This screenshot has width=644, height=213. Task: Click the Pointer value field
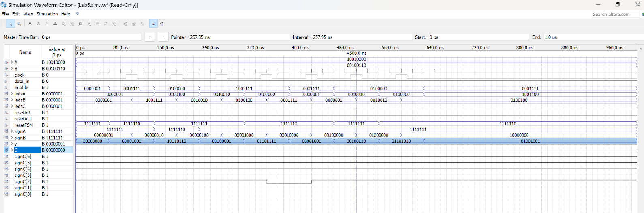pyautogui.click(x=239, y=37)
